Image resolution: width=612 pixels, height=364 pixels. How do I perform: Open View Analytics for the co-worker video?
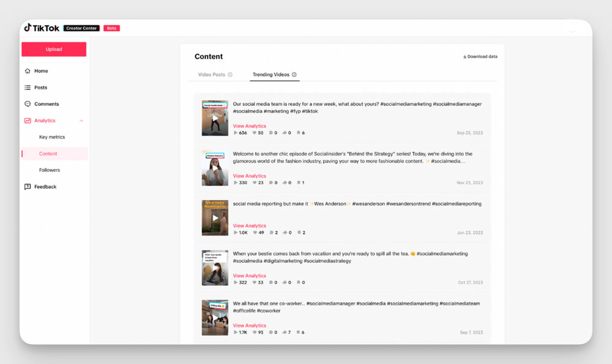click(x=249, y=325)
